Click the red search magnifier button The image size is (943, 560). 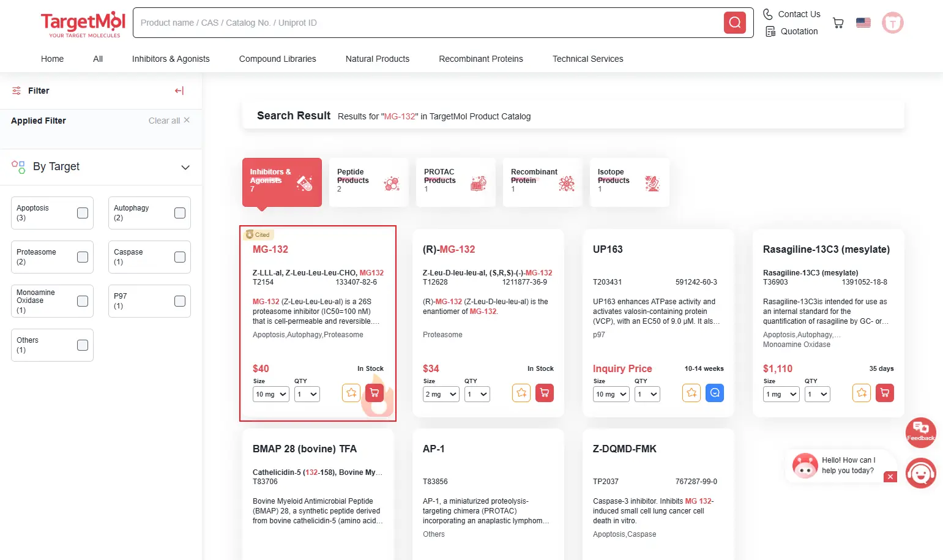click(x=734, y=23)
